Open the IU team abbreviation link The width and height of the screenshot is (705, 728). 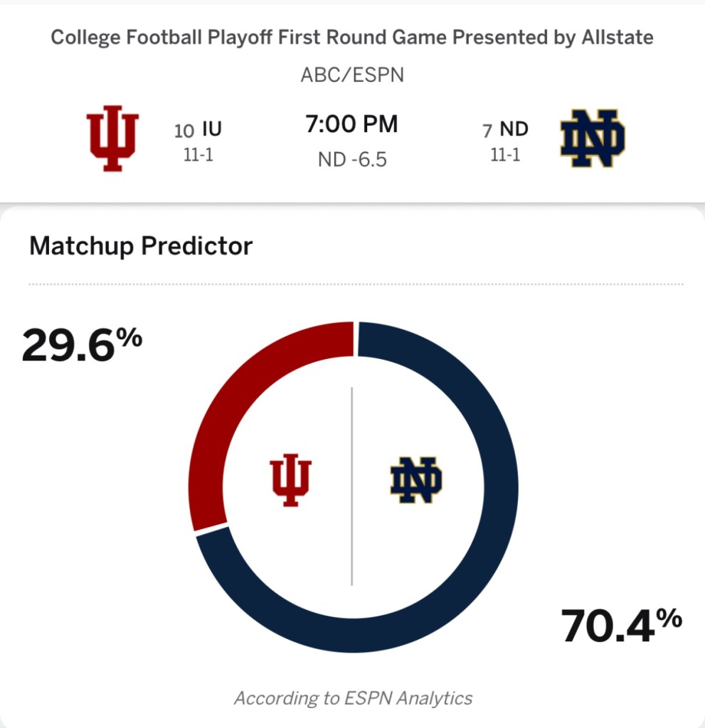point(211,129)
